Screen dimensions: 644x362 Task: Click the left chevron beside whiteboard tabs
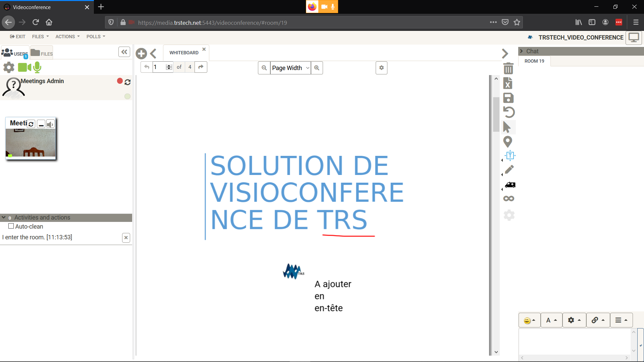coord(153,53)
